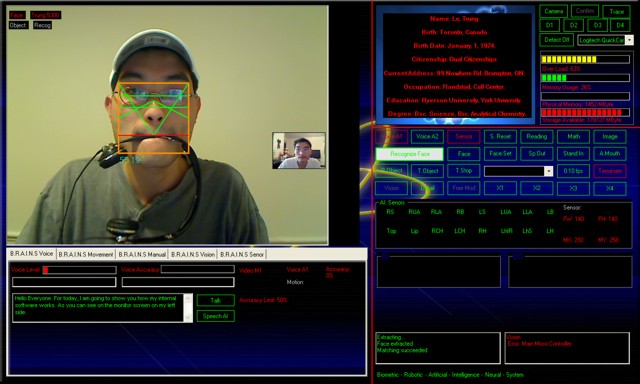Open the Face Set button
This screenshot has height=384, width=640.
[x=500, y=154]
